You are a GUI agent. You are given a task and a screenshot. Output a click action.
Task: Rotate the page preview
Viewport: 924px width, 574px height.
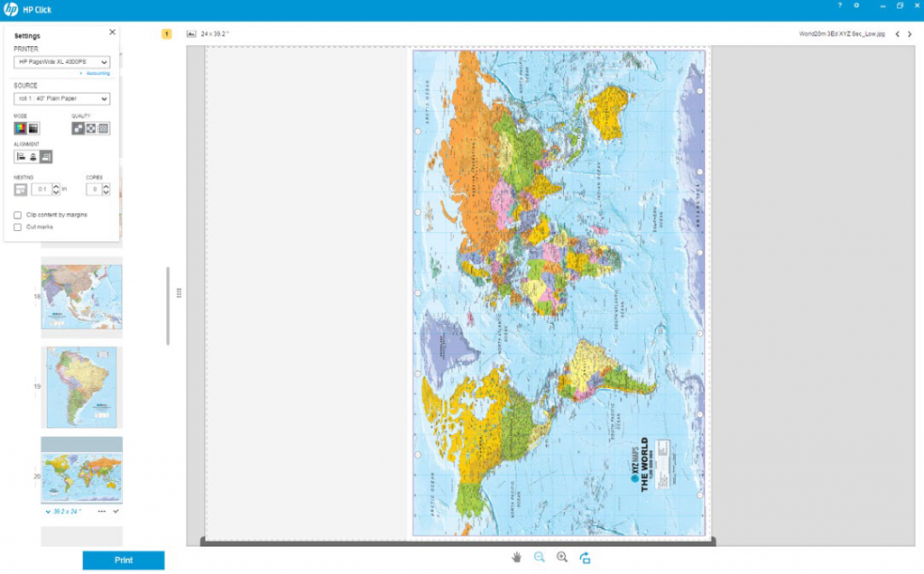pyautogui.click(x=585, y=558)
